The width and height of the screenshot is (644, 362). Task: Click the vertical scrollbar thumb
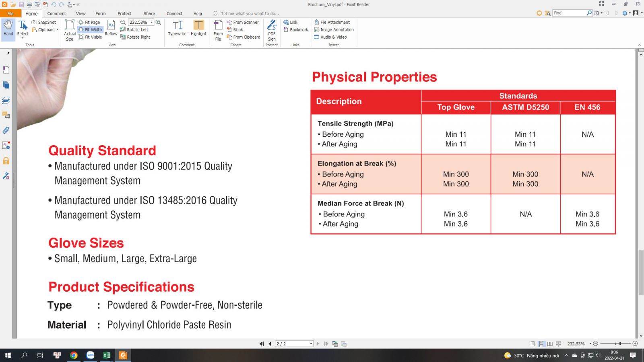(x=641, y=272)
